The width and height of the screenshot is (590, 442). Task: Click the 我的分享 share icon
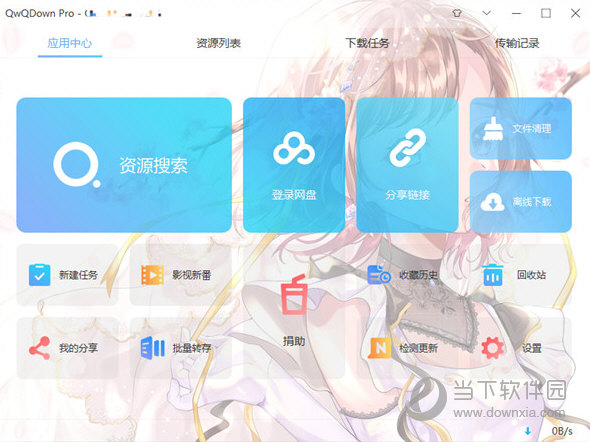pos(40,348)
